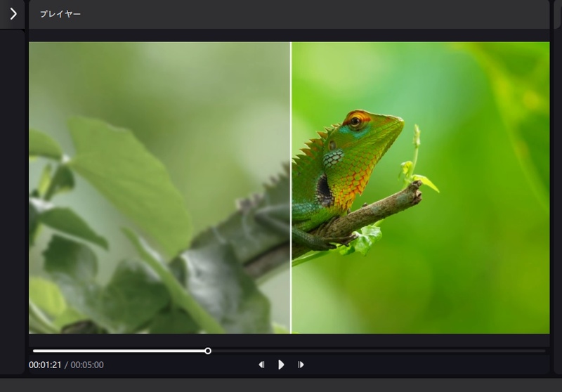Click the unplayed portion of the progress bar
This screenshot has width=562, height=392.
[x=379, y=351]
